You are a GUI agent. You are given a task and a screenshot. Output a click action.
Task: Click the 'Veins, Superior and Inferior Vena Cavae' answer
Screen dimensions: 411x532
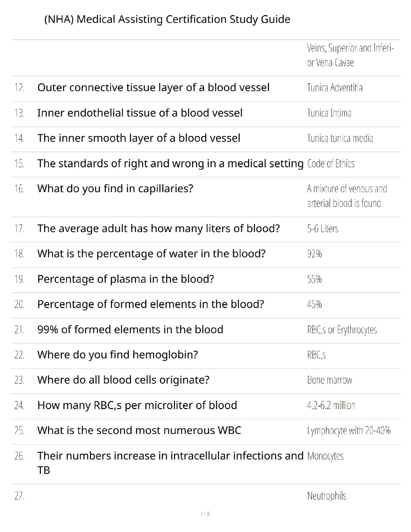tap(350, 55)
